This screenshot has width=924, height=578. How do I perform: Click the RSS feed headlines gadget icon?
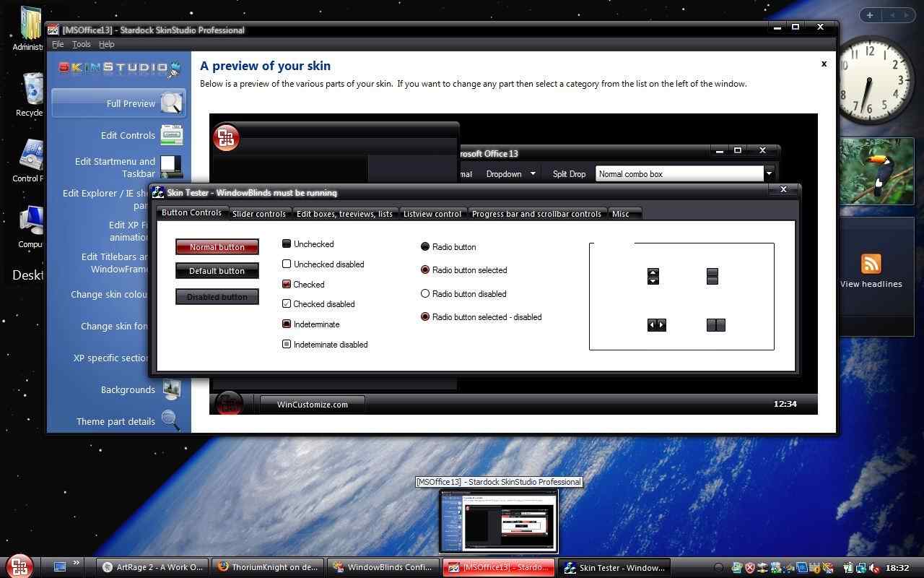pos(871,264)
